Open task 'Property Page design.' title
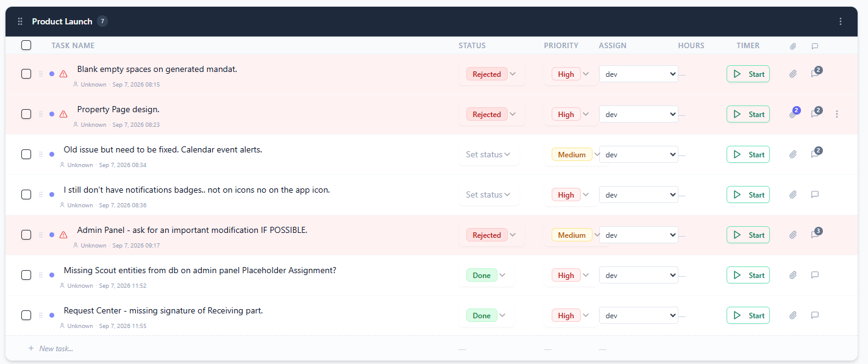The height and width of the screenshot is (364, 868). click(118, 110)
